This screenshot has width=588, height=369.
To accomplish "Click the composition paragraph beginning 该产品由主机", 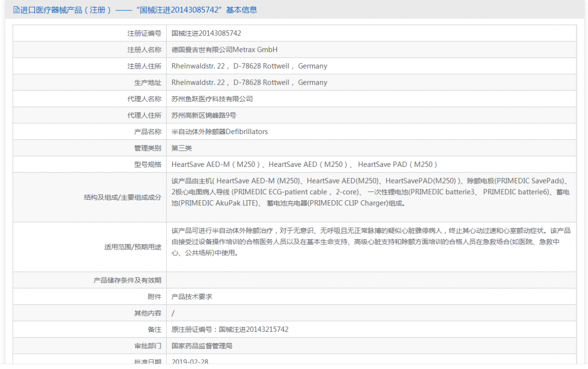I will tap(371, 192).
